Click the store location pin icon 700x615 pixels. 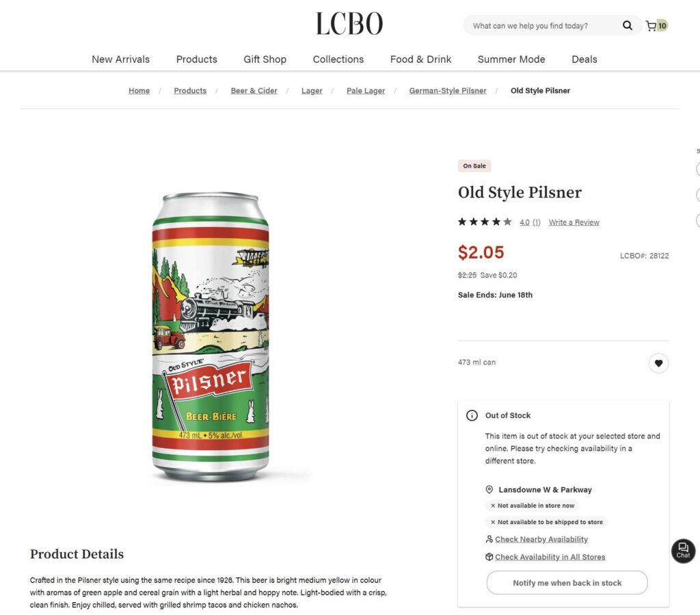pos(489,490)
